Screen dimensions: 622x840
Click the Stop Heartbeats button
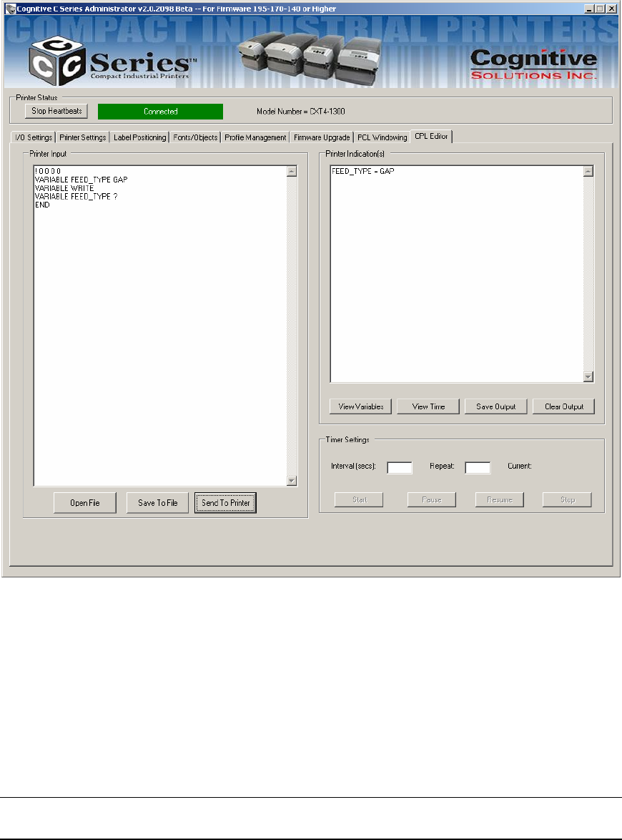click(x=56, y=111)
